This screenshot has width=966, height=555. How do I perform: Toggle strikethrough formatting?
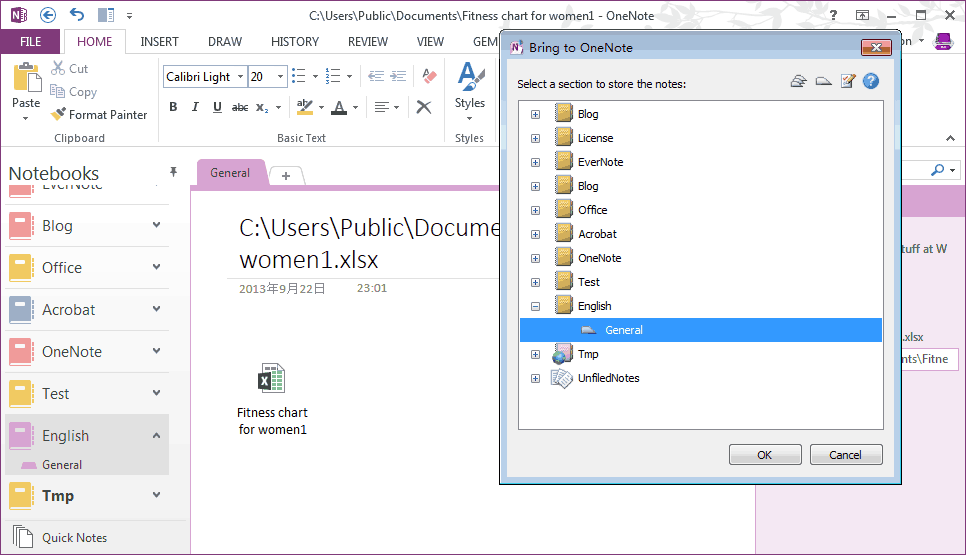point(240,107)
